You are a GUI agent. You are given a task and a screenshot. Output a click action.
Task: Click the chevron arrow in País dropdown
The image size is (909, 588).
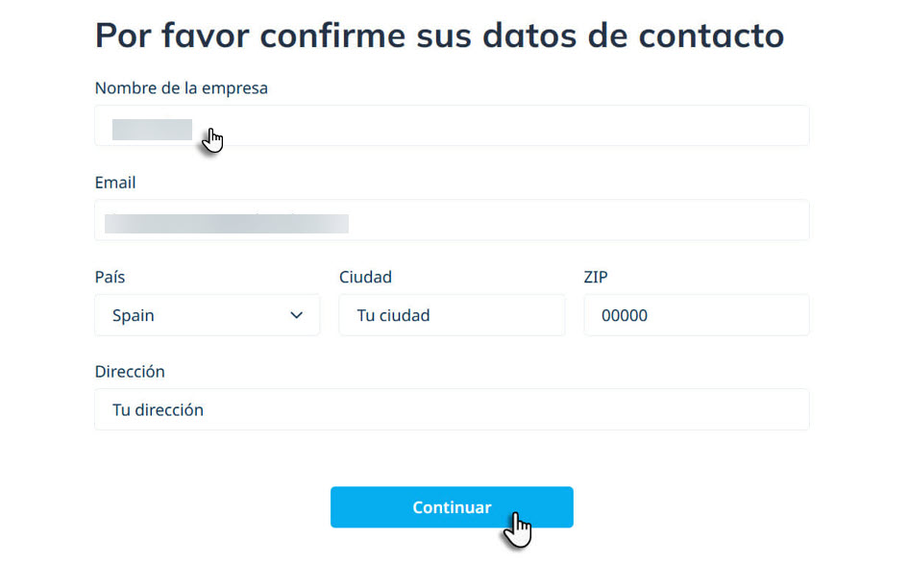pos(296,315)
